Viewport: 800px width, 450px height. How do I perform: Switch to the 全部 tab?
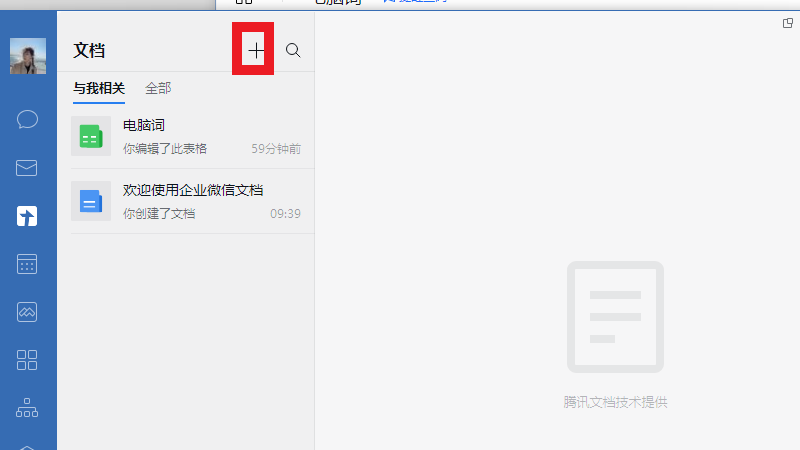[x=158, y=88]
